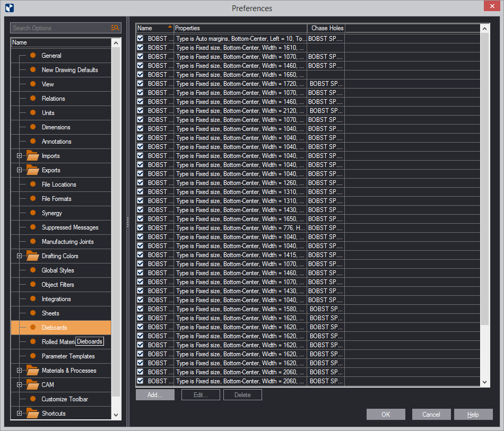
Task: Expand the CAM tree node
Action: (19, 384)
